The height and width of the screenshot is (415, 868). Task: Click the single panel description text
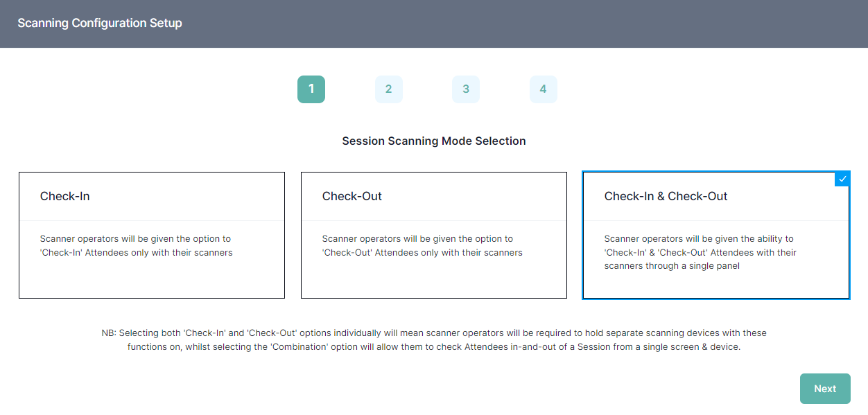coord(700,253)
